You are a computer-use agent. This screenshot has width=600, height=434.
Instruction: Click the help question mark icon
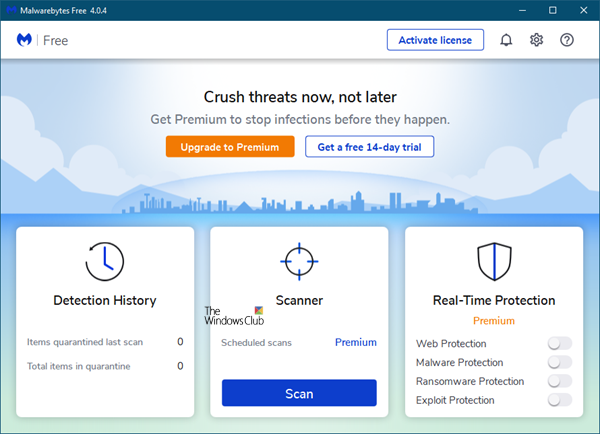coord(567,40)
